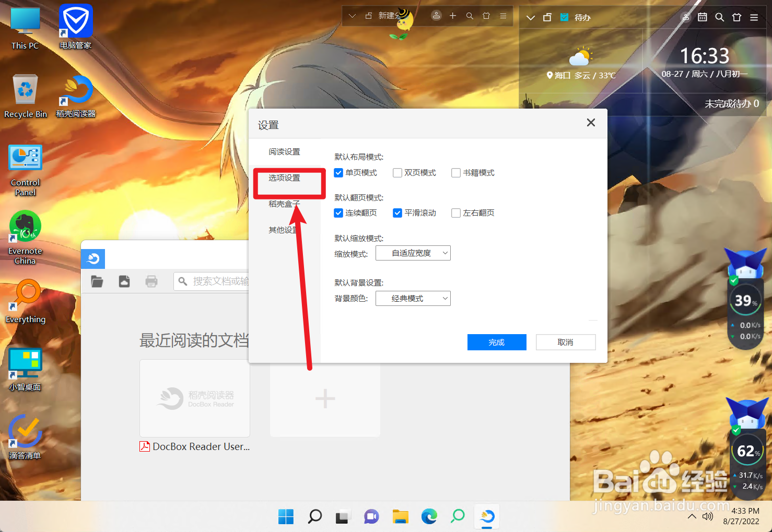The image size is (772, 532).
Task: Click the plus tile to add a document
Action: pos(325,398)
